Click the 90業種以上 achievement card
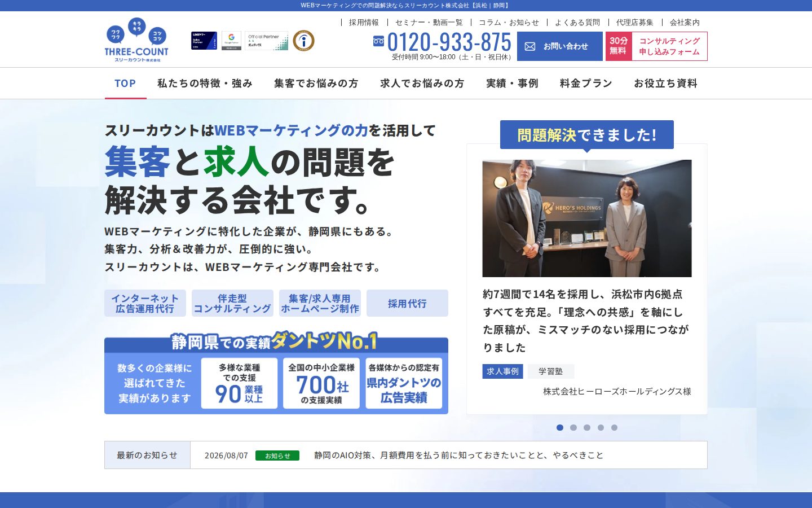 pyautogui.click(x=239, y=383)
